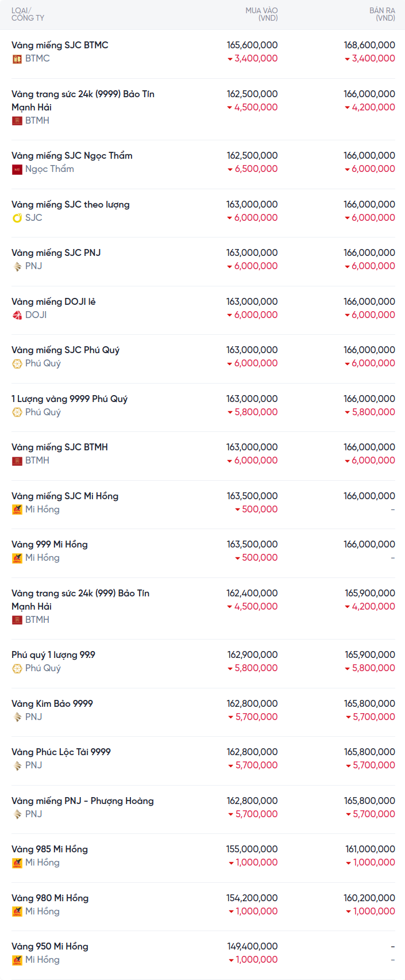Click Phú Quý logo under Vàng miếng SJC Phú Quý
The height and width of the screenshot is (980, 405).
coord(17,363)
